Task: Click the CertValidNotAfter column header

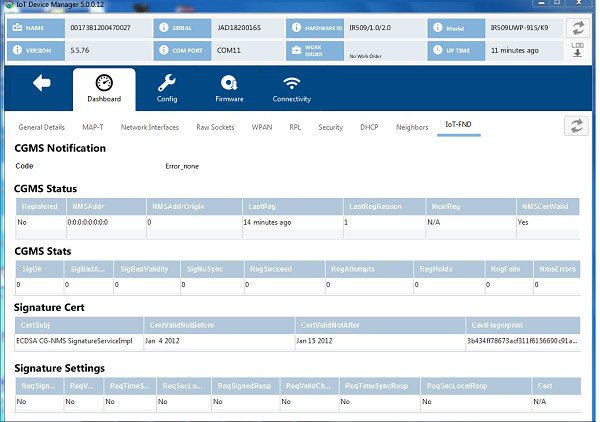Action: 380,325
